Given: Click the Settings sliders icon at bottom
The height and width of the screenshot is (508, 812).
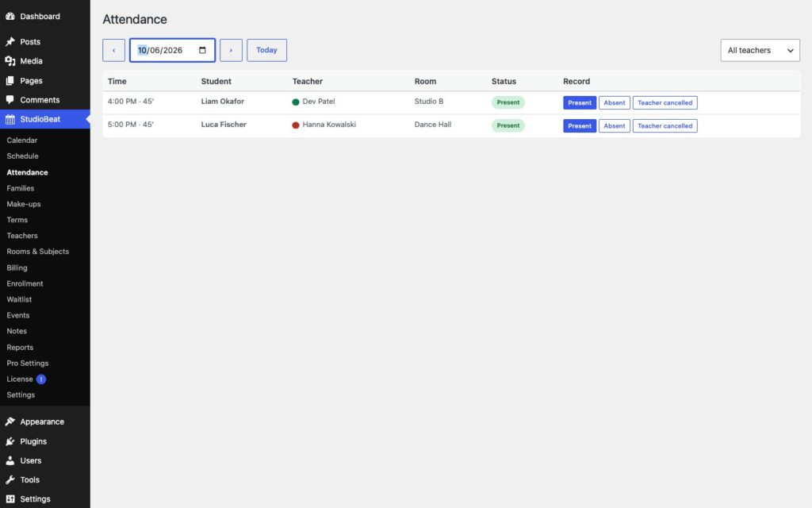Looking at the screenshot, I should pyautogui.click(x=10, y=498).
